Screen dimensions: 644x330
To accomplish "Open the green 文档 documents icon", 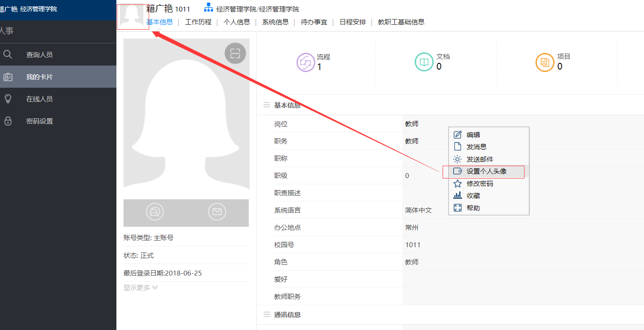I will [x=424, y=62].
